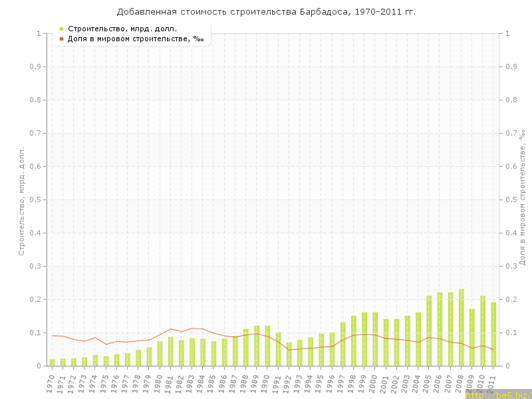532x399 pixels.
Task: Select the 2008 construction bar
Action: click(462, 327)
